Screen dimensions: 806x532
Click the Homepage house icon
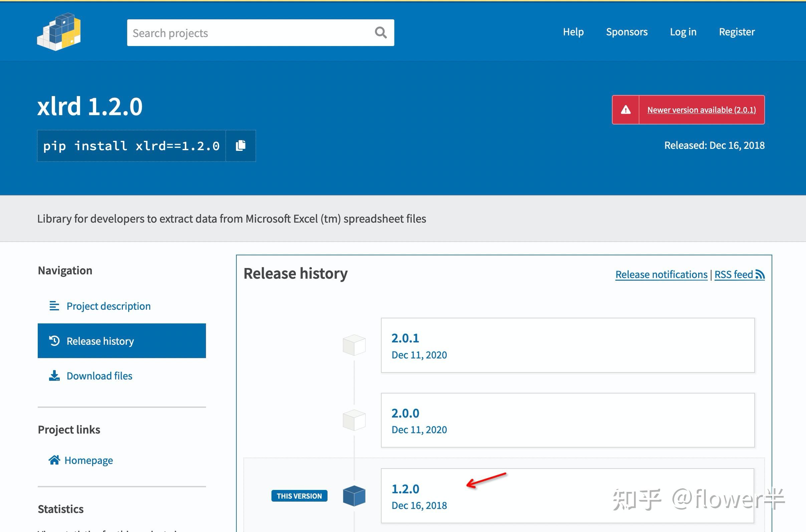coord(54,460)
